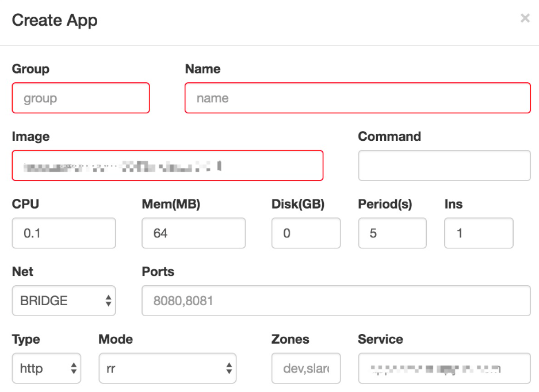Click the Zones input field

[x=305, y=368]
